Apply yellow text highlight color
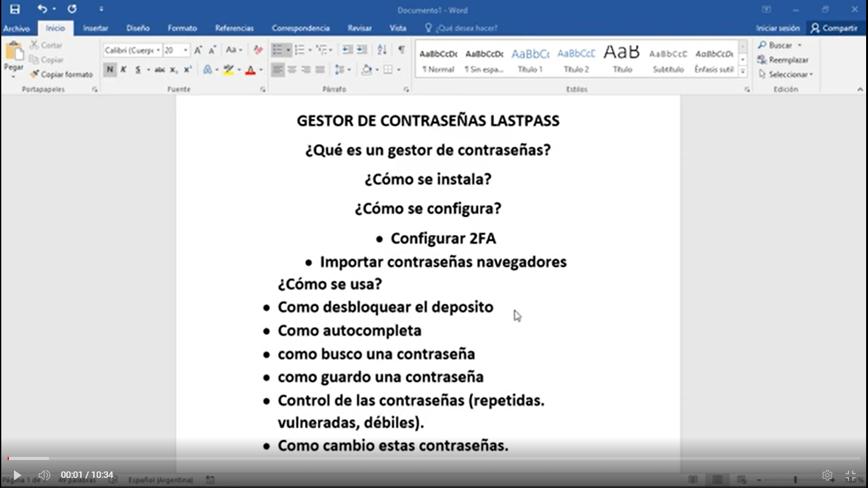868x488 pixels. click(229, 70)
